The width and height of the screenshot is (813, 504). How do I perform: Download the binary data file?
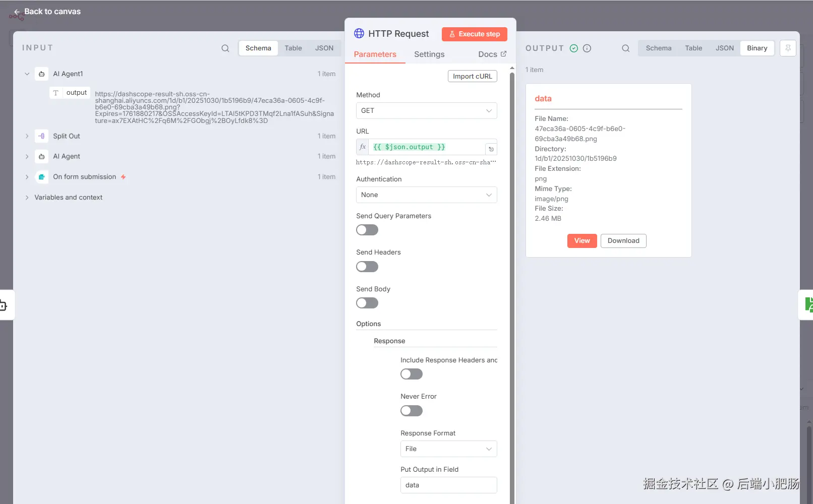[x=623, y=241]
